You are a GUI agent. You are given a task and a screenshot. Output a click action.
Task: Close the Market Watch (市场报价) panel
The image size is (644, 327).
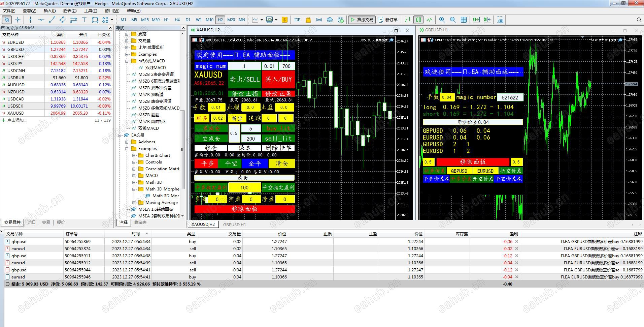110,28
